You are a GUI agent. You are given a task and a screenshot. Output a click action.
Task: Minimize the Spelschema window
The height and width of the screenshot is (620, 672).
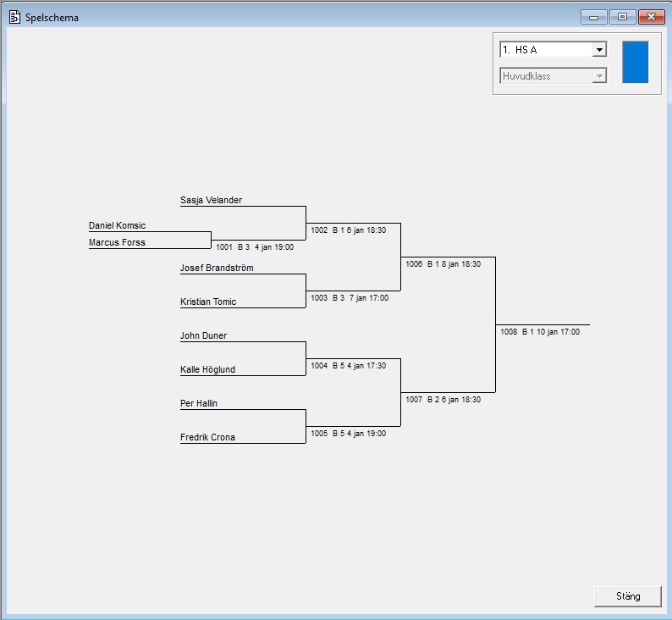(593, 17)
